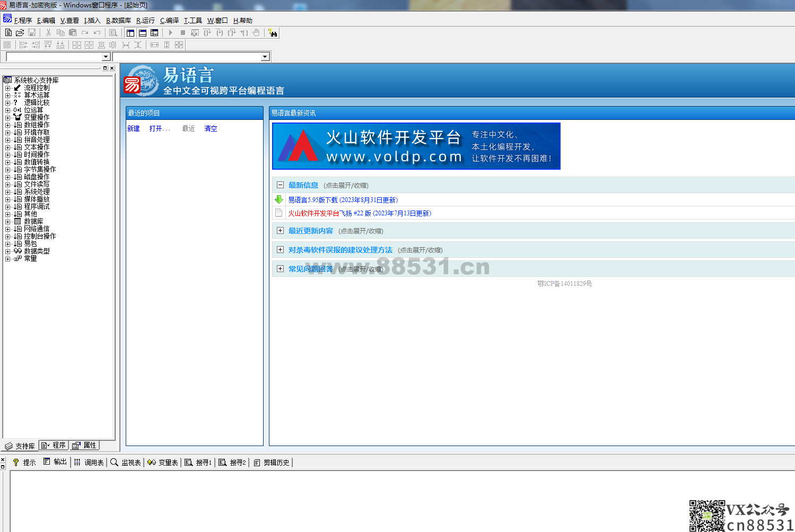Viewport: 795px width, 532px height.
Task: Expand the 文本操作 tree node
Action: [x=7, y=147]
